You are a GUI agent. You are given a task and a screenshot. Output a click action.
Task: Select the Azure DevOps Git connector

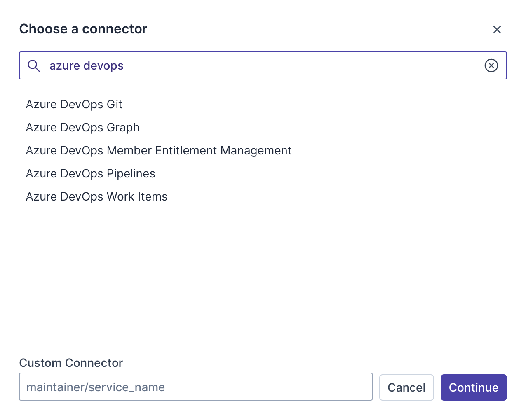(74, 105)
